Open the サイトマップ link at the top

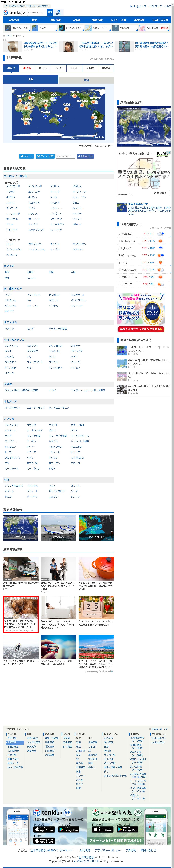click(155, 6)
